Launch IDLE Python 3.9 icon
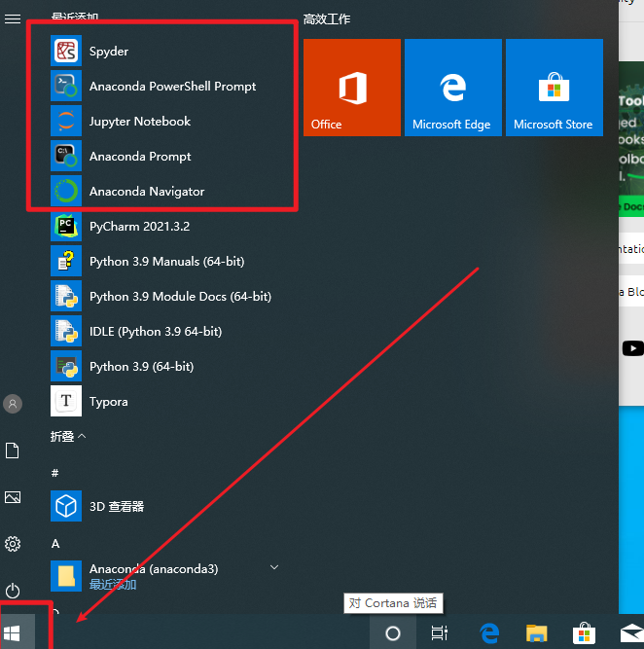 pos(66,331)
